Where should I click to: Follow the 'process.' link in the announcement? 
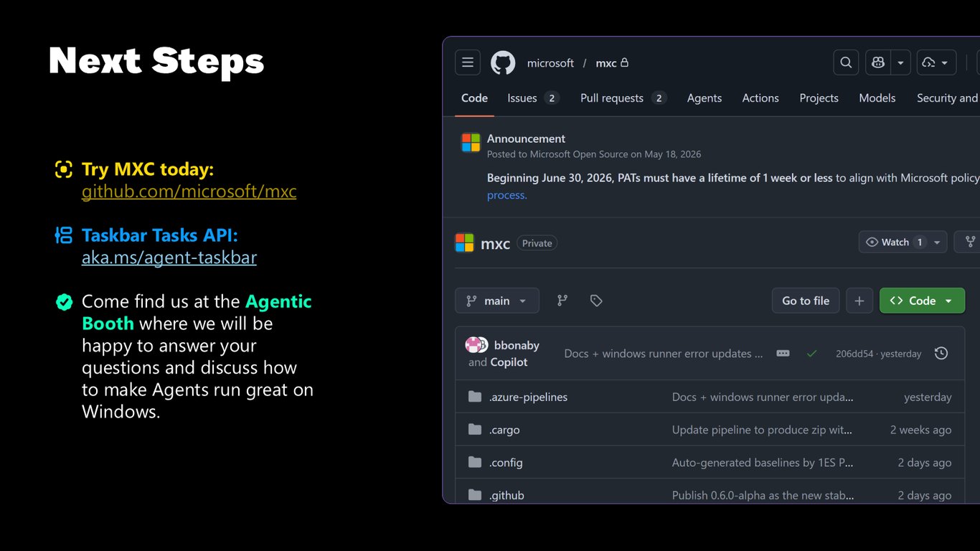pos(507,195)
